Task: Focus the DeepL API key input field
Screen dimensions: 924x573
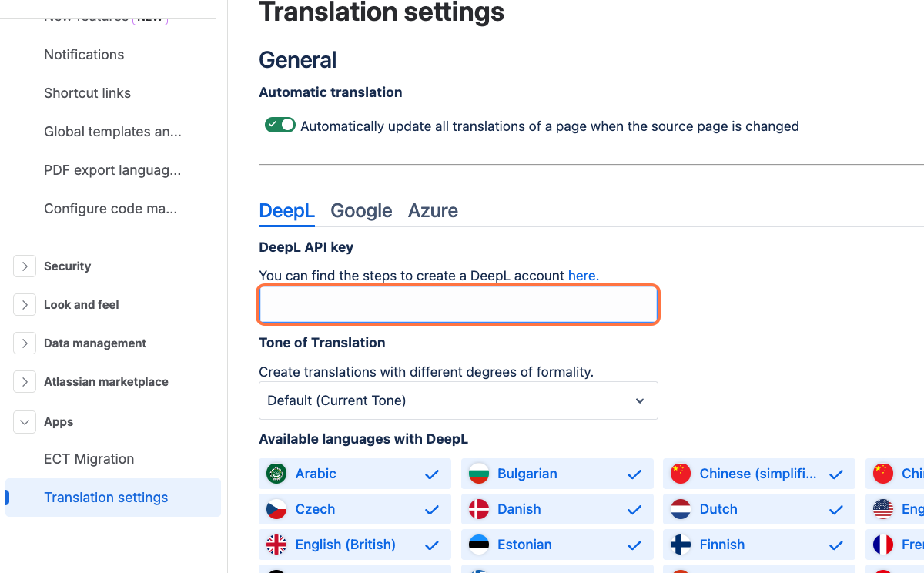Action: coord(458,304)
